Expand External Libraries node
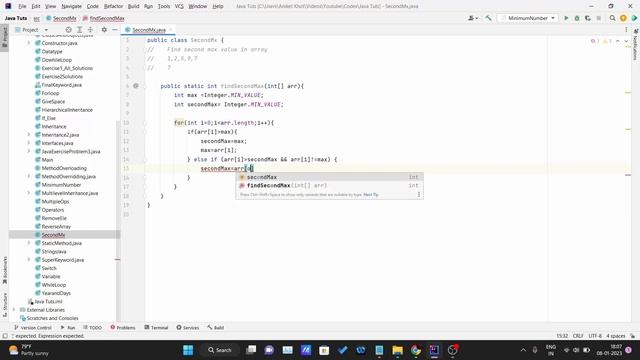Image resolution: width=640 pixels, height=360 pixels. (x=14, y=310)
